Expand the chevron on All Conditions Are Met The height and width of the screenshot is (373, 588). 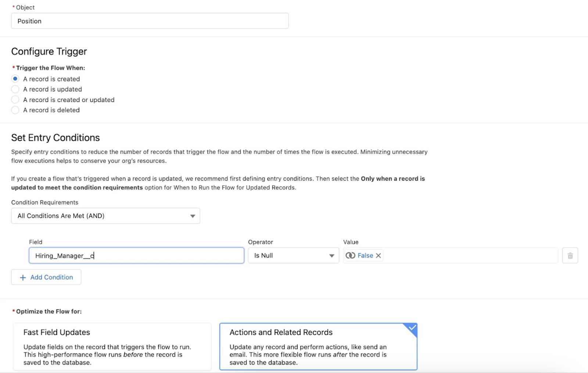tap(192, 216)
